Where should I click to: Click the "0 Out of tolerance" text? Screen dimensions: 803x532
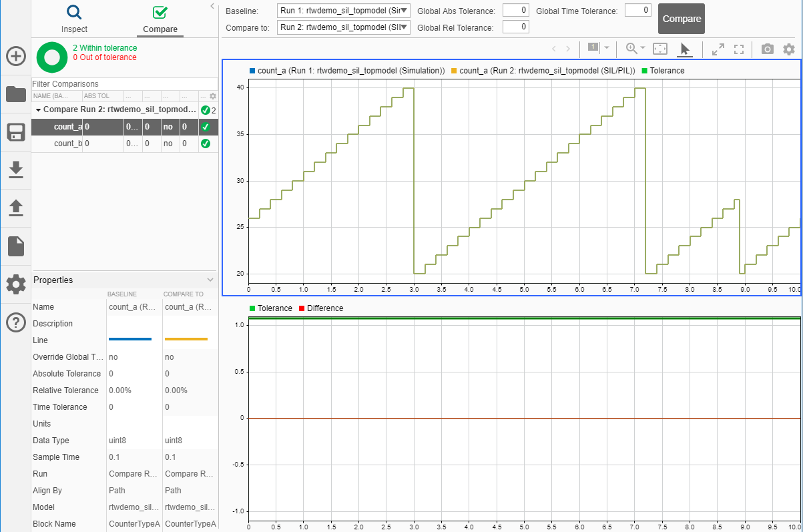[105, 57]
